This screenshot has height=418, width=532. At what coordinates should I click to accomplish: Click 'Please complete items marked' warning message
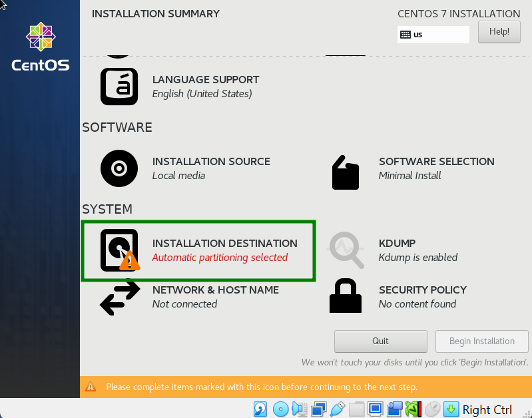click(x=262, y=387)
